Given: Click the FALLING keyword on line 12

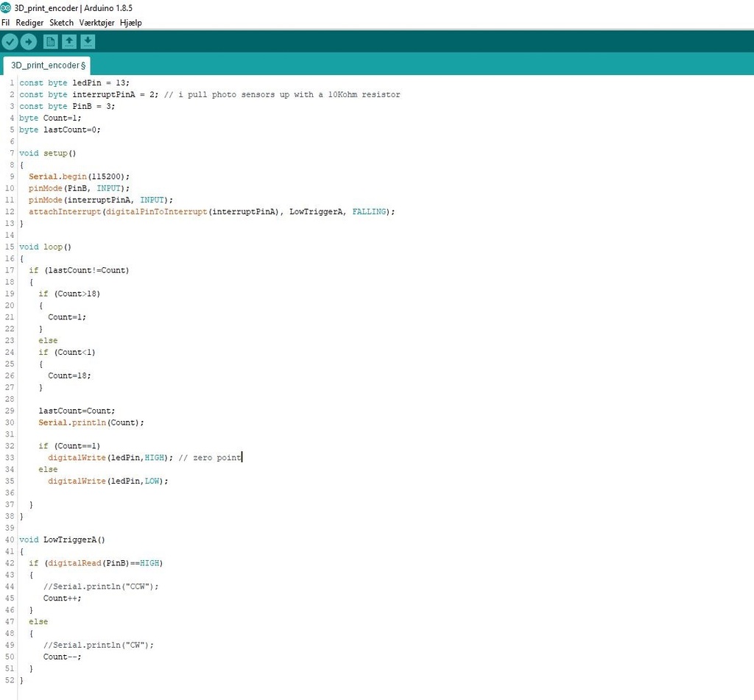Looking at the screenshot, I should 370,211.
